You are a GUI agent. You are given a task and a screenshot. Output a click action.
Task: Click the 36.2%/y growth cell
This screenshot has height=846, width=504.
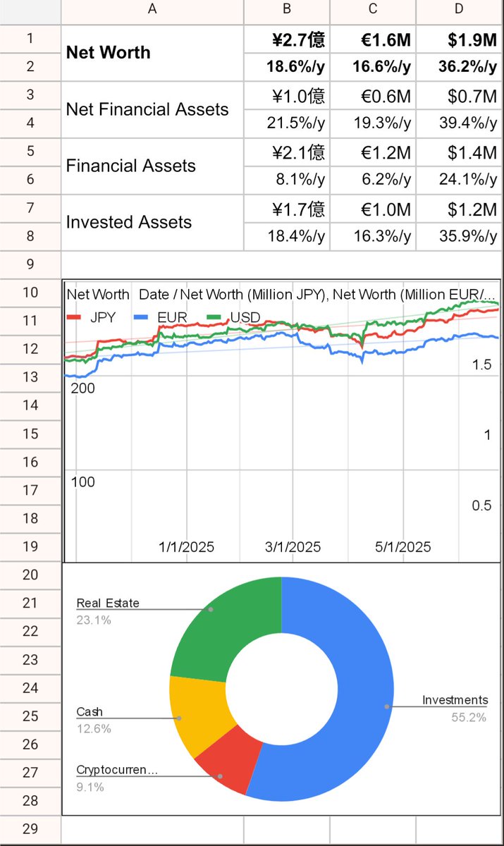click(x=459, y=67)
